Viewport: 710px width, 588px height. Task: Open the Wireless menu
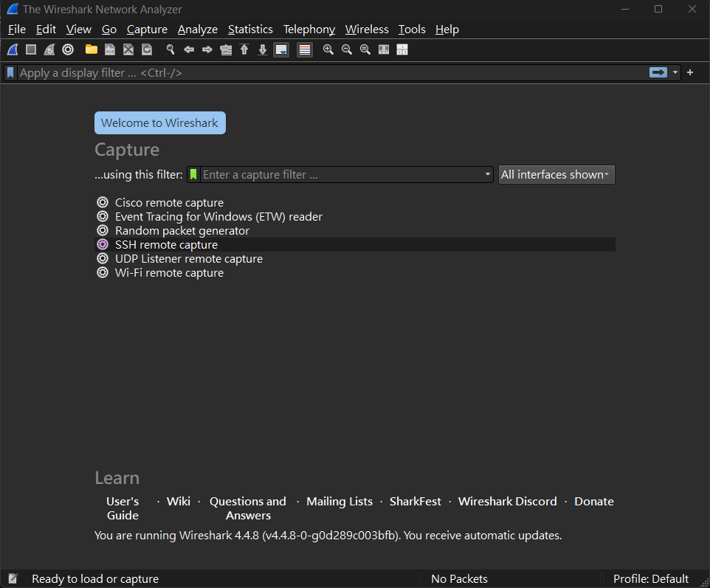click(367, 30)
